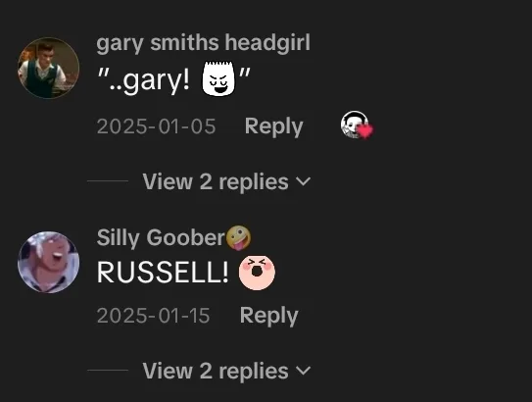
Task: Click the line before first View 2 replies
Action: tap(108, 181)
